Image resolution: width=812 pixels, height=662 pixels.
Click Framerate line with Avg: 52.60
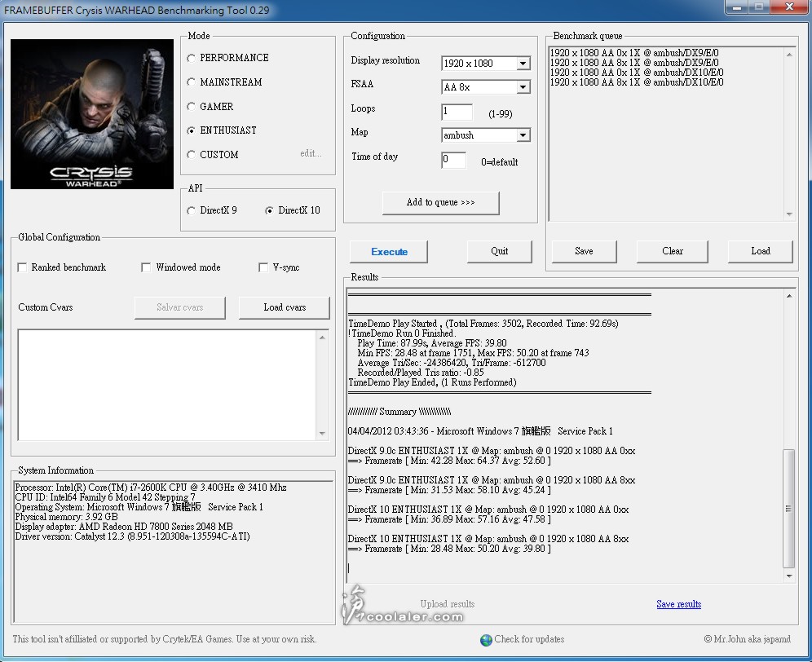[x=449, y=461]
